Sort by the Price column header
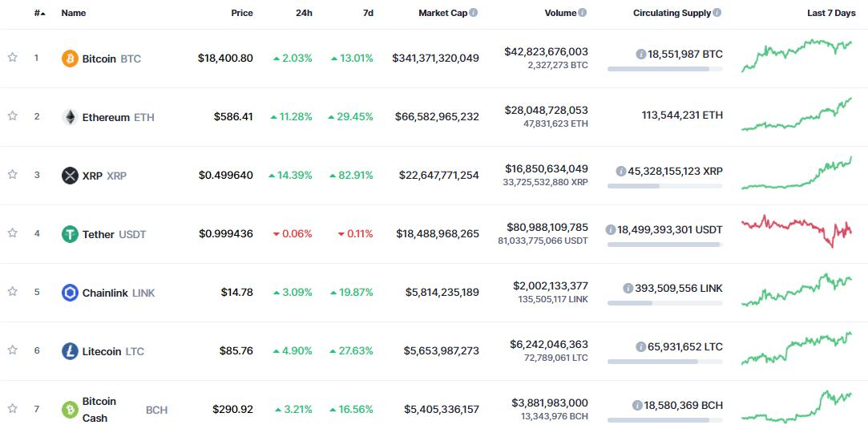868x437 pixels. 242,13
